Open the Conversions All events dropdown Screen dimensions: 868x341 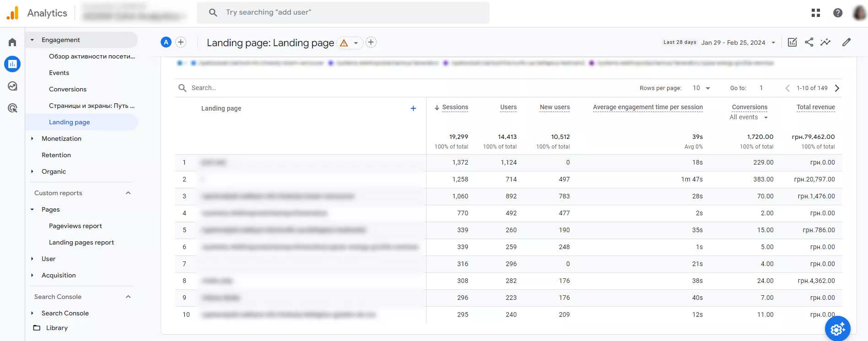(x=749, y=117)
